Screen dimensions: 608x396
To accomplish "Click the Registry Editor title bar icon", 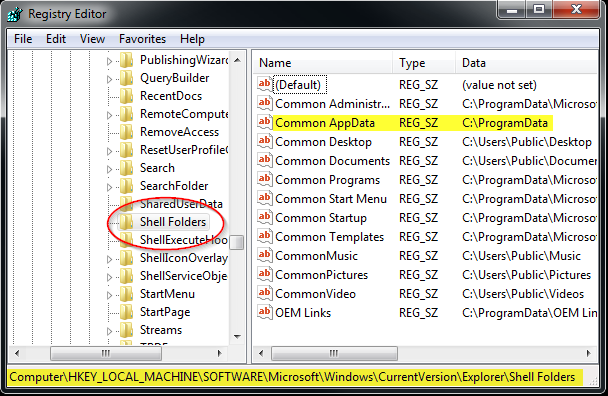I will point(15,14).
